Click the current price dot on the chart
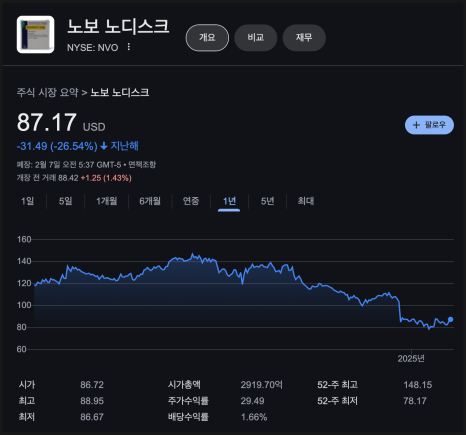The image size is (466, 435). (x=451, y=319)
